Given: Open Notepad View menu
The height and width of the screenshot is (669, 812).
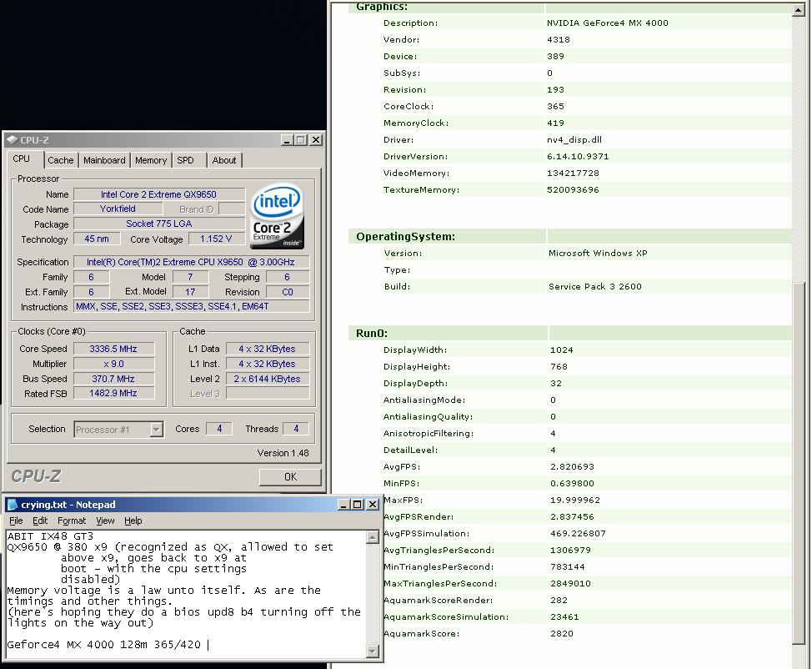Looking at the screenshot, I should click(x=105, y=521).
